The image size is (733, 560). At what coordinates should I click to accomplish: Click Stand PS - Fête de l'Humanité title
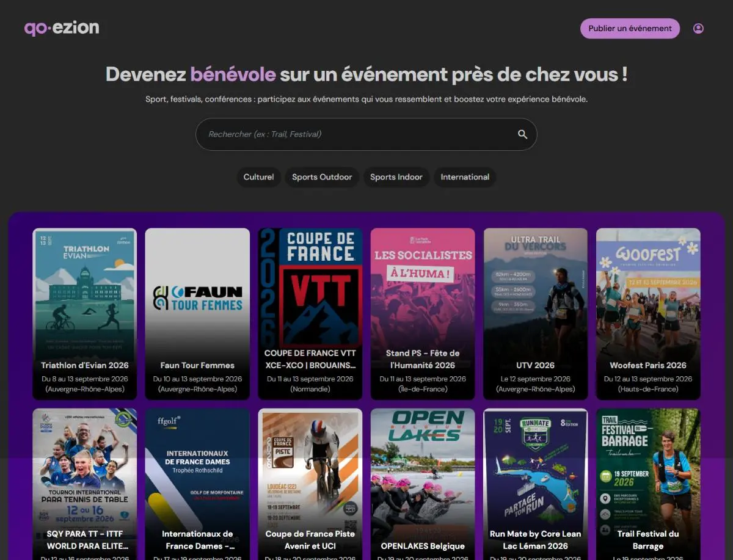click(423, 359)
